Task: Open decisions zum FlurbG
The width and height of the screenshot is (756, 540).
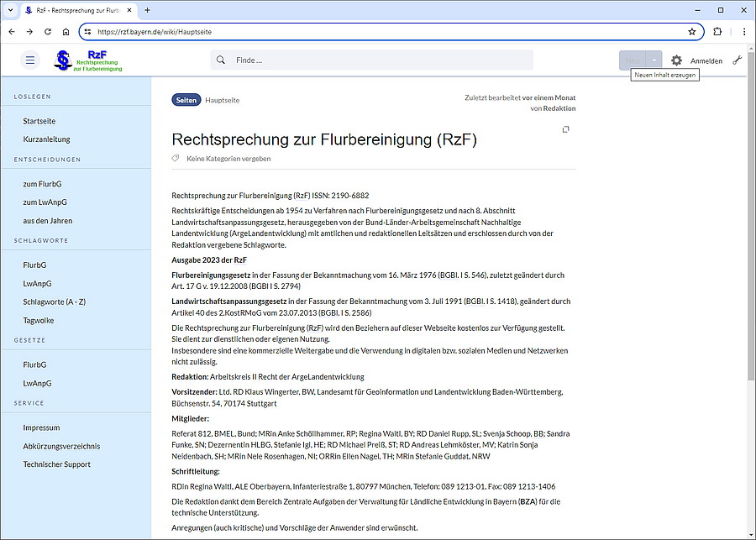Action: [42, 184]
